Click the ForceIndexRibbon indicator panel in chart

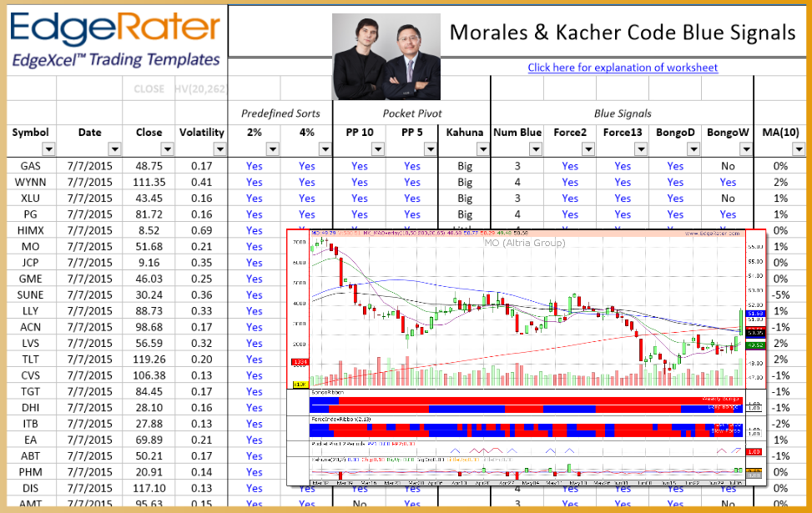[526, 429]
